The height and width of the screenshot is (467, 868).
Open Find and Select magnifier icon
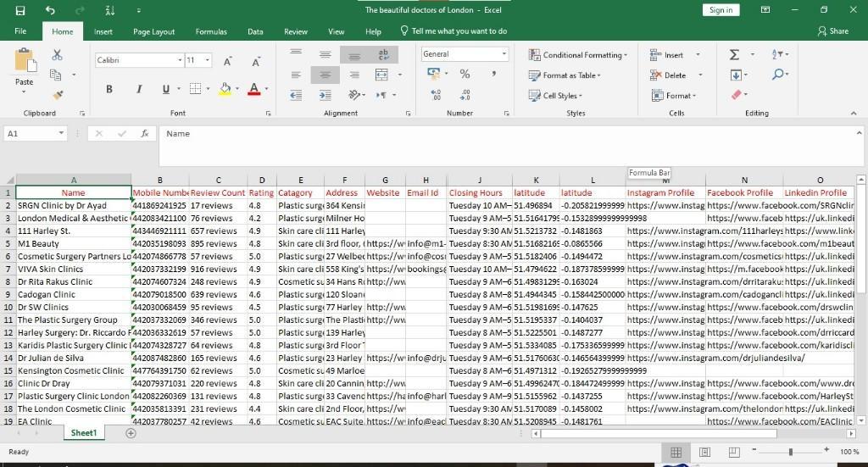[778, 74]
